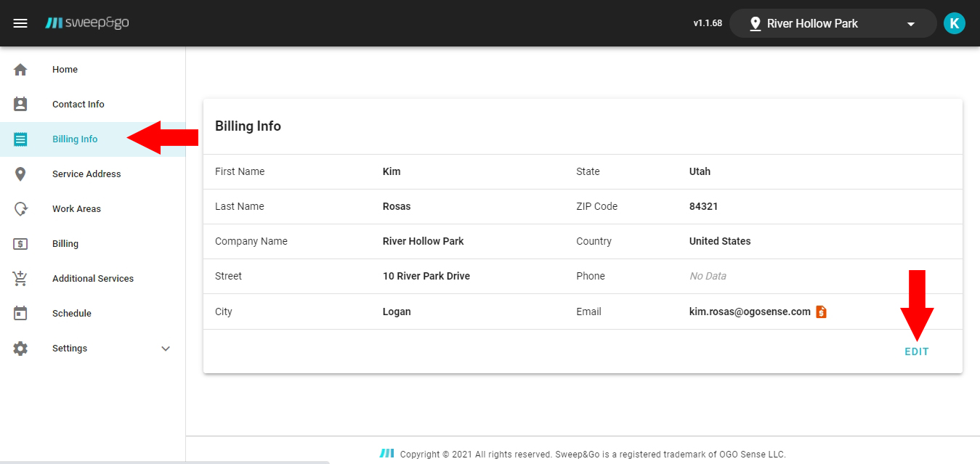Click the dropdown arrow next to River Hollow Park
The height and width of the screenshot is (464, 980).
coord(911,24)
